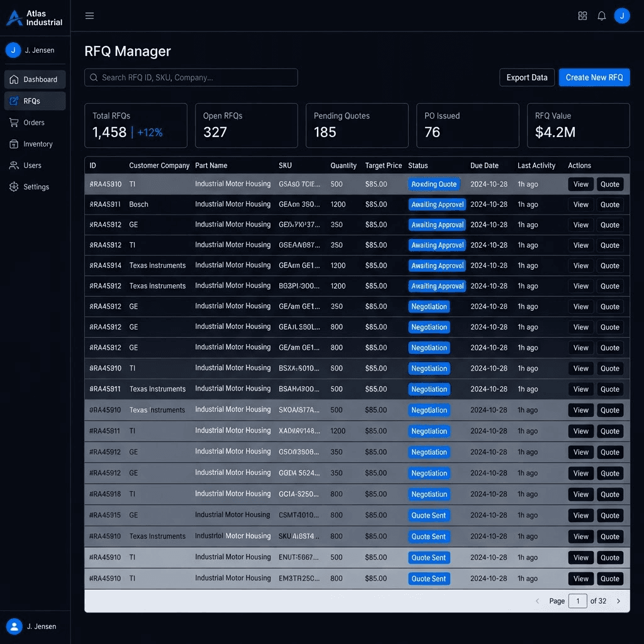Go to previous page arrow
This screenshot has height=644, width=644.
[537, 601]
